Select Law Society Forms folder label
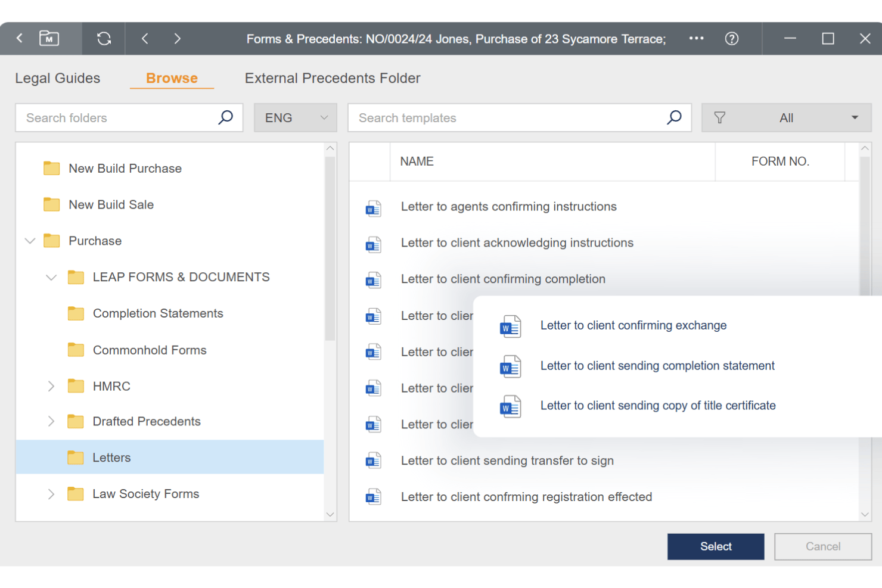Image resolution: width=882 pixels, height=588 pixels. 146,494
